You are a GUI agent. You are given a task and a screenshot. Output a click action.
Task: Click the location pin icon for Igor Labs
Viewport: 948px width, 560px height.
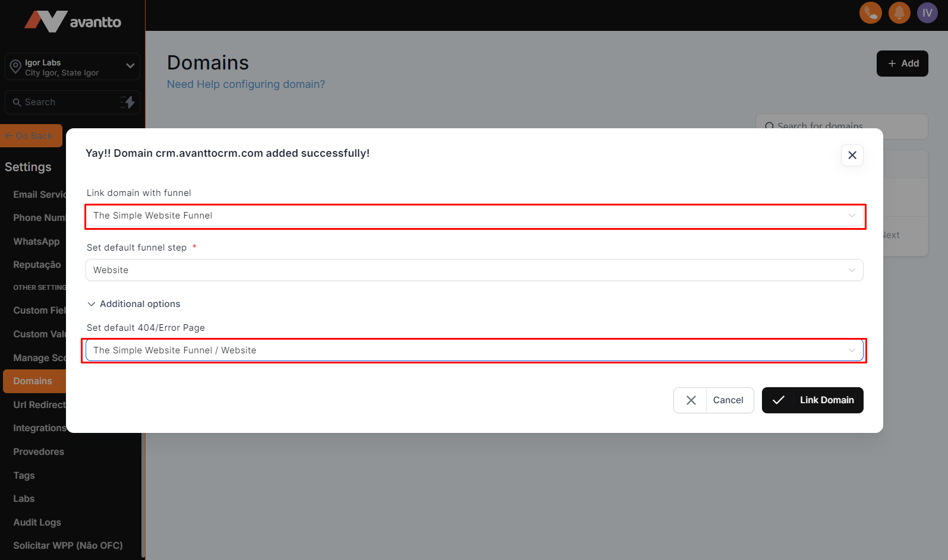coord(16,67)
